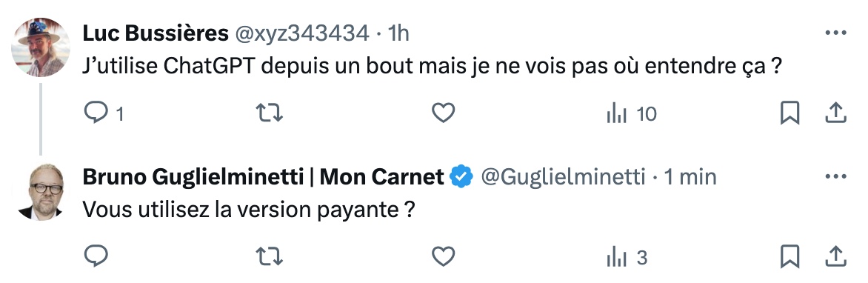This screenshot has height=283, width=868.
Task: Share Luc Bussières' tweet
Action: (835, 113)
